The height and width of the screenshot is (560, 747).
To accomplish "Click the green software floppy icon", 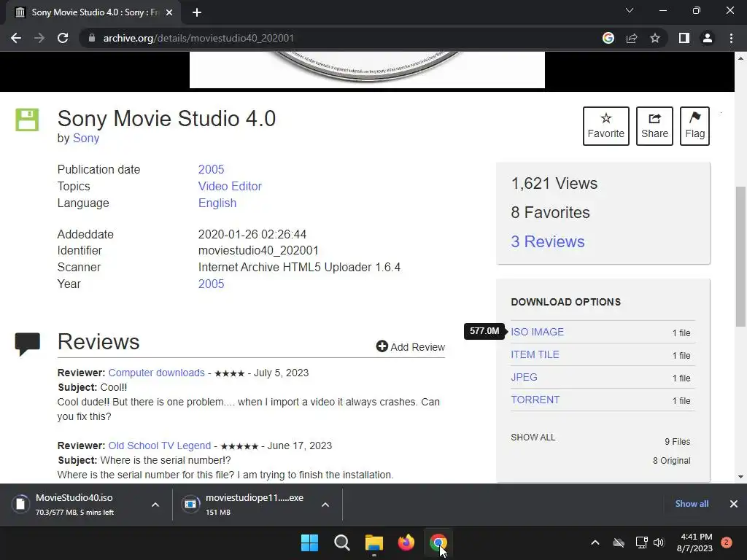I will [27, 120].
